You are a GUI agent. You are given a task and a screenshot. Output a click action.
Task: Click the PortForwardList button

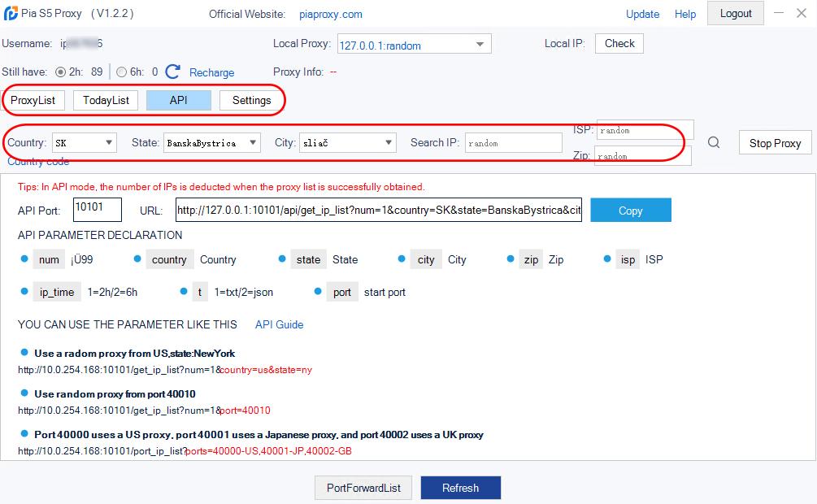click(x=363, y=488)
